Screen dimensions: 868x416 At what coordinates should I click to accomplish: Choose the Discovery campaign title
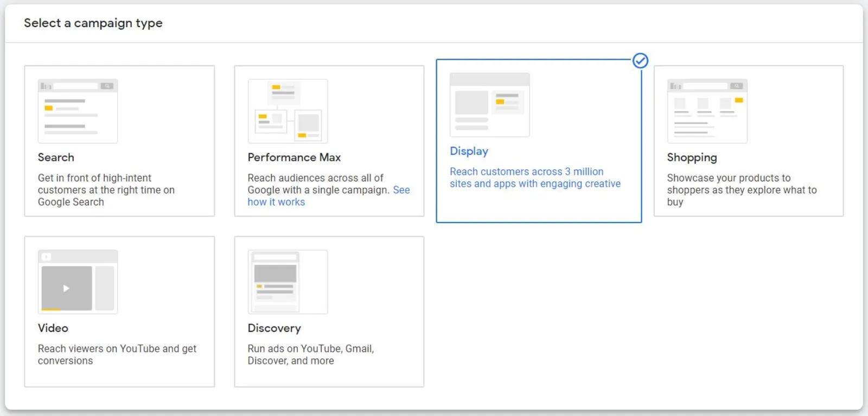pyautogui.click(x=274, y=329)
